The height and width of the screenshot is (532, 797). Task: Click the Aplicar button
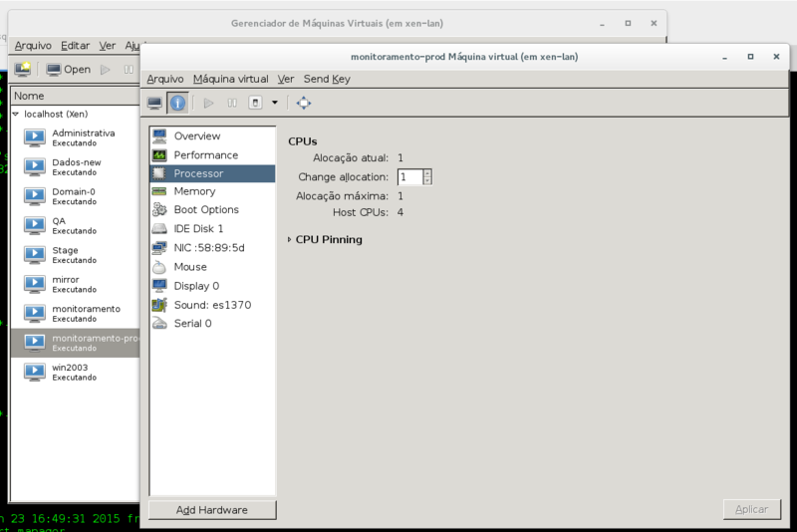coord(752,509)
